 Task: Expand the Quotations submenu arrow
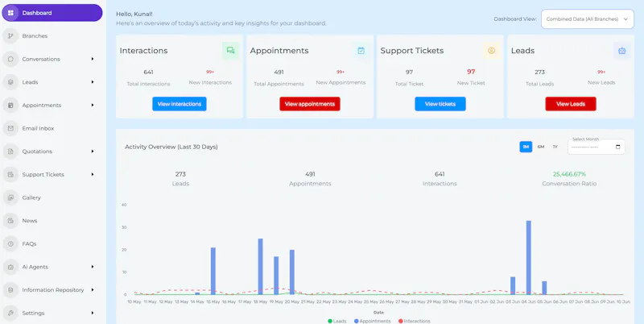coord(93,152)
